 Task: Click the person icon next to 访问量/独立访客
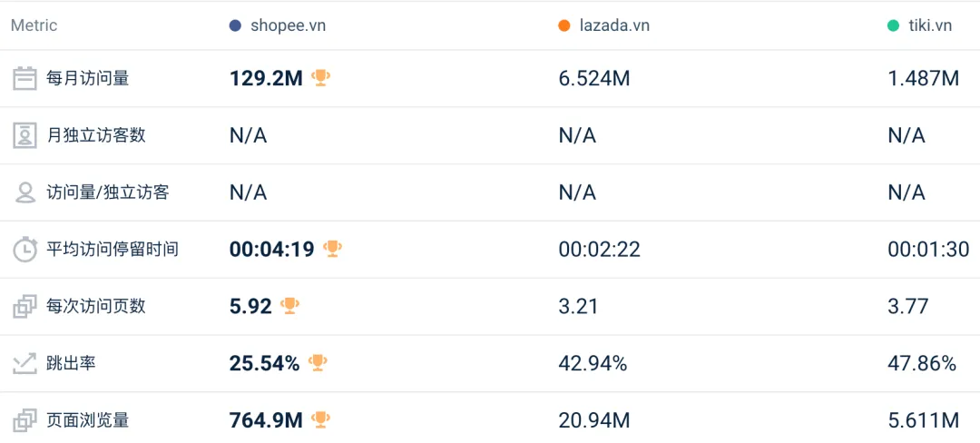point(25,192)
